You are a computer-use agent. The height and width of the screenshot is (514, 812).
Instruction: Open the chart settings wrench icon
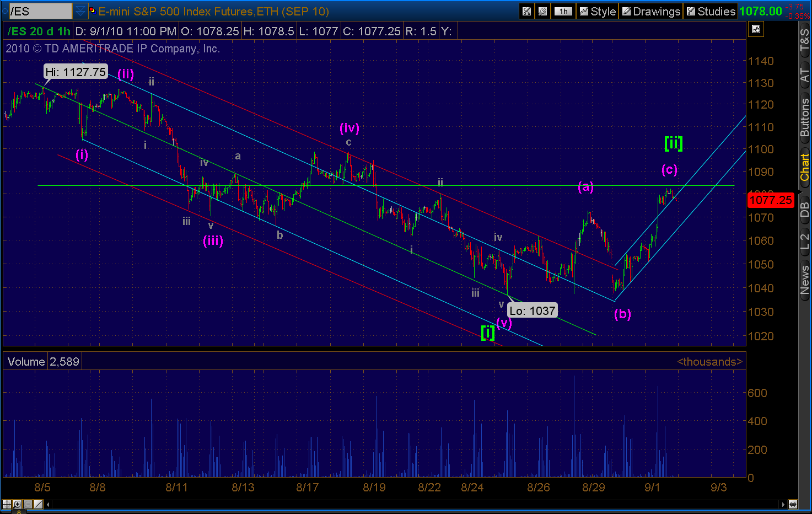tap(543, 11)
